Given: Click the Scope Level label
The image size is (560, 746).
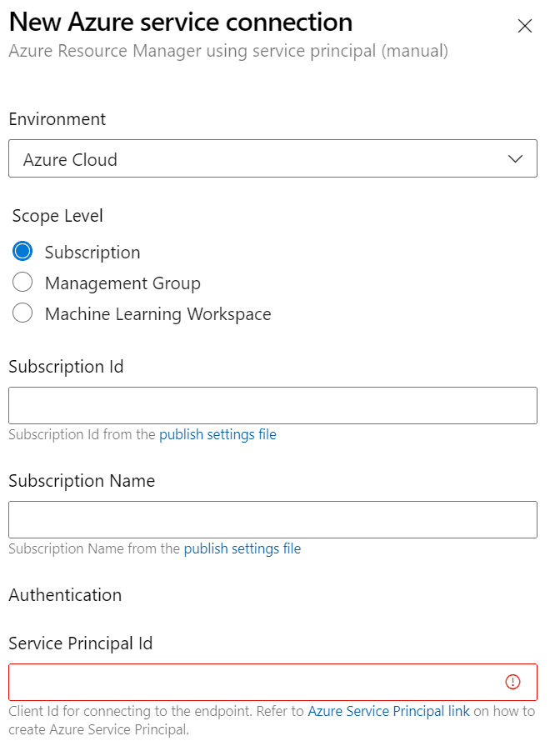Looking at the screenshot, I should coord(57,216).
